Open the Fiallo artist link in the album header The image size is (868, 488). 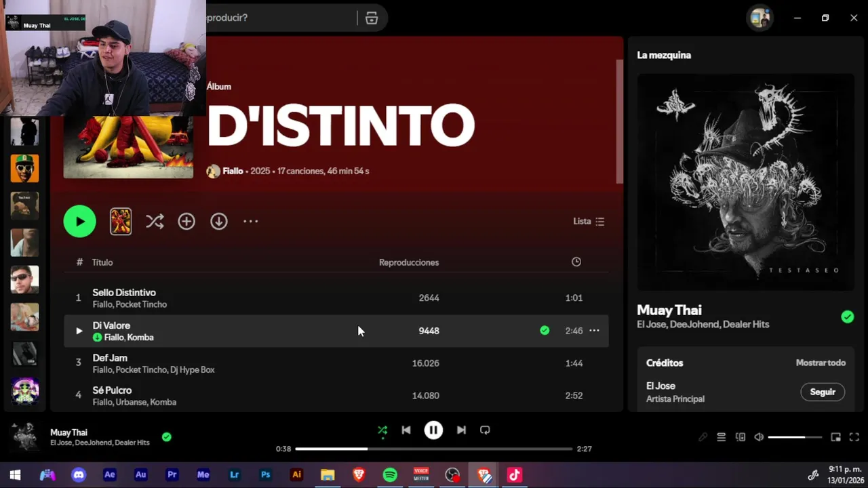click(x=233, y=171)
